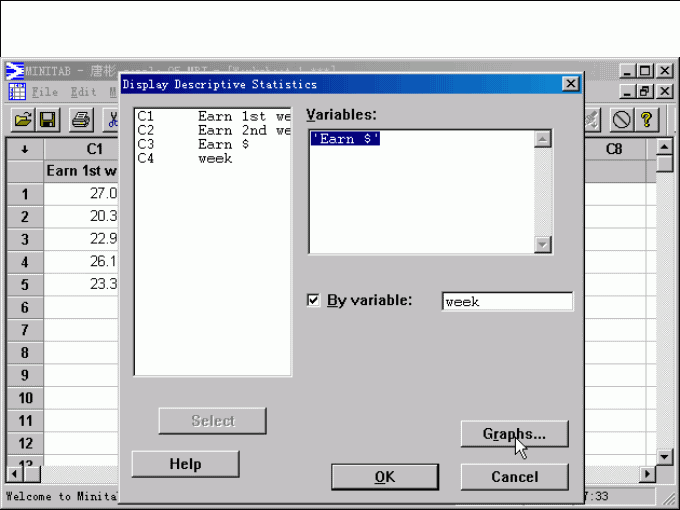Click Variables box scroll down arrow
Viewport: 680px width, 510px height.
click(543, 244)
